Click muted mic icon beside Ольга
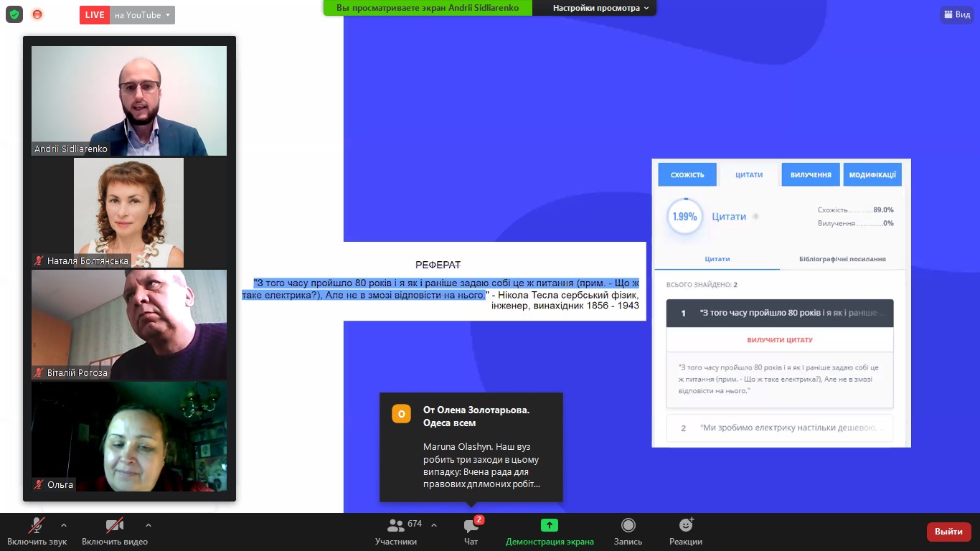Screen dimensions: 980x551 (x=39, y=485)
